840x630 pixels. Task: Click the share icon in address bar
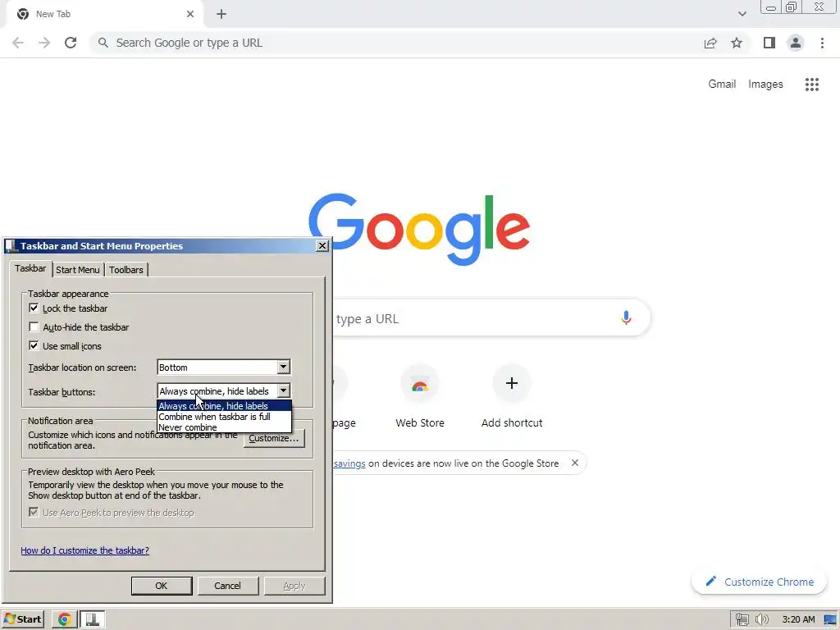(x=710, y=43)
